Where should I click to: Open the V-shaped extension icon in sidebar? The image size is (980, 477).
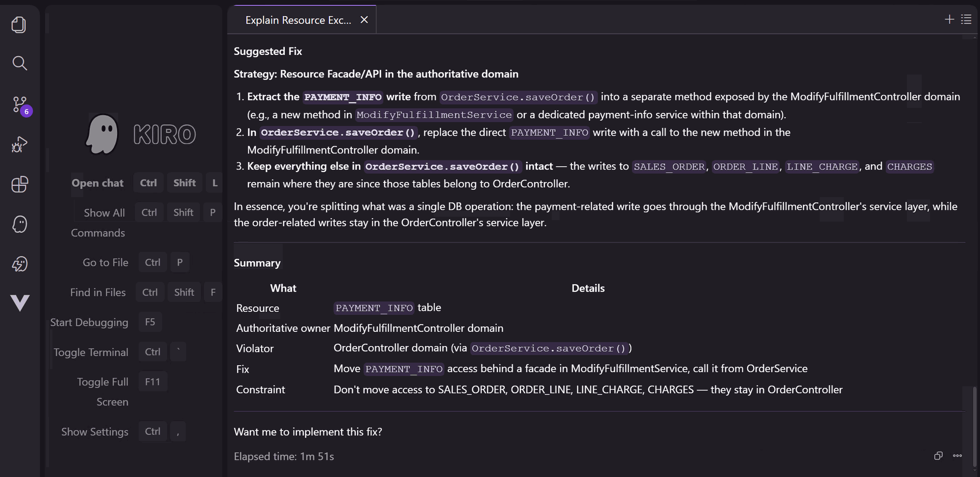(20, 303)
